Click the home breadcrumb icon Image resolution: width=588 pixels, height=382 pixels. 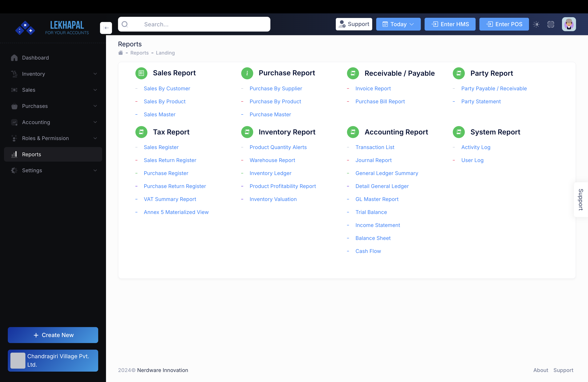tap(120, 53)
